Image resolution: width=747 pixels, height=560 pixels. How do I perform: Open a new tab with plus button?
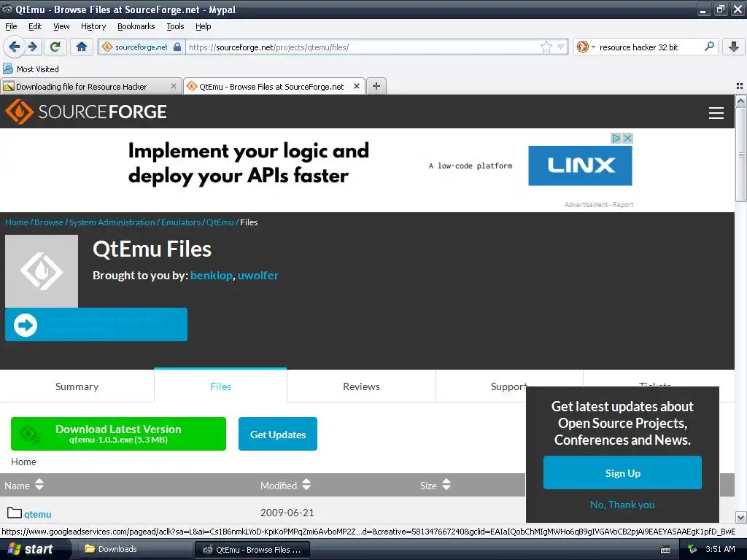(376, 86)
